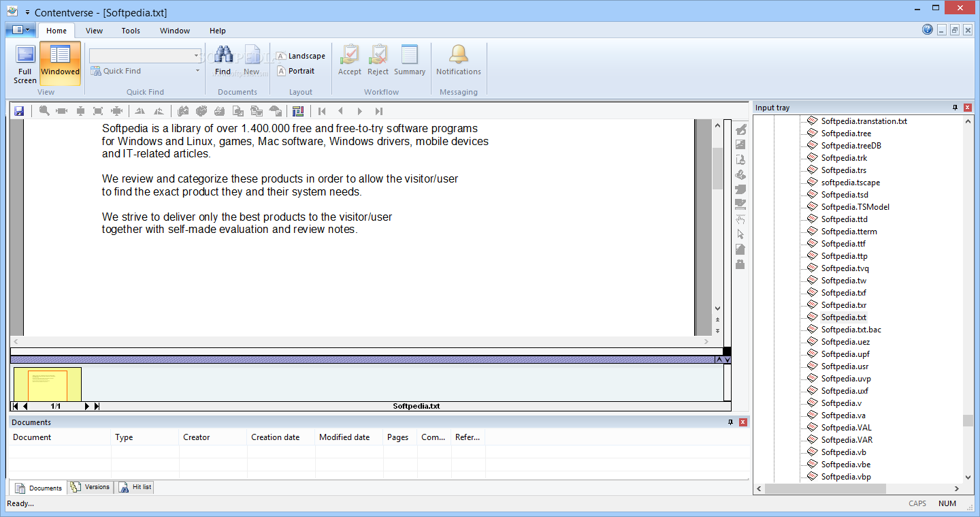This screenshot has width=980, height=517.
Task: Select the arrow pointer tool
Action: pyautogui.click(x=741, y=234)
